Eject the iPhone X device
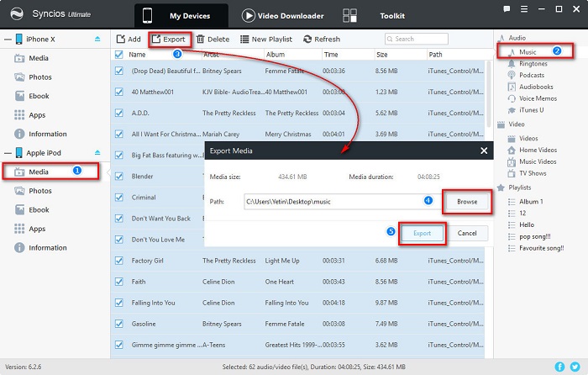This screenshot has width=588, height=375. coord(97,39)
